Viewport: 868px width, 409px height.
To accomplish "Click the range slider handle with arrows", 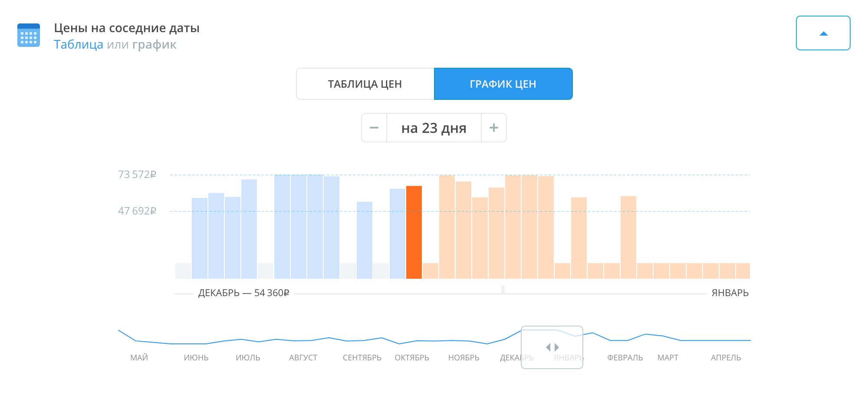I will tap(552, 347).
